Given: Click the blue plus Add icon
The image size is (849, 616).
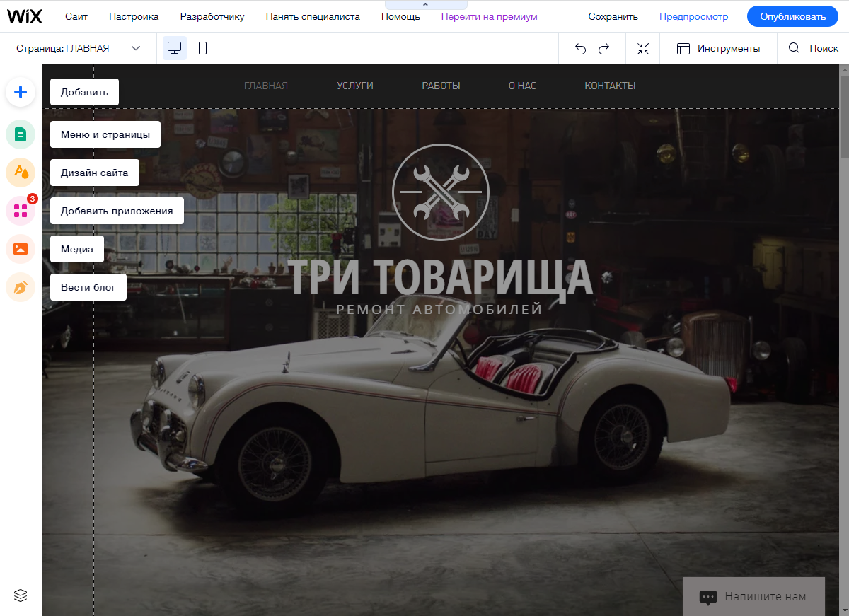Looking at the screenshot, I should [21, 92].
